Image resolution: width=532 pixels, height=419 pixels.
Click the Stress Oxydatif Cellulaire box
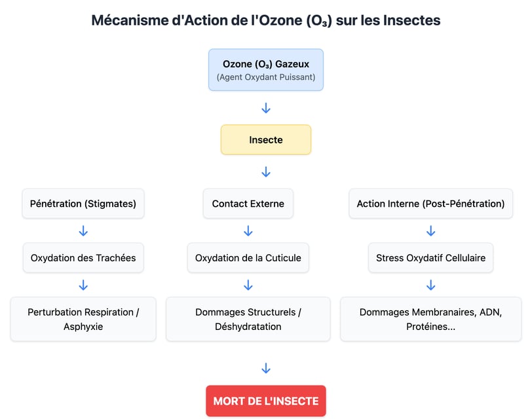pos(430,258)
